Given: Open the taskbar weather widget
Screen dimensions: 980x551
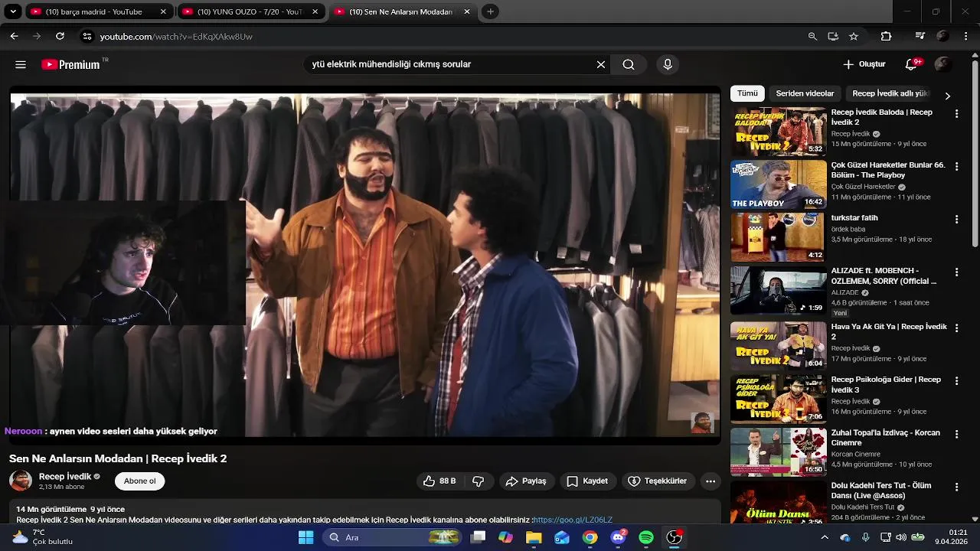Looking at the screenshot, I should 42,537.
